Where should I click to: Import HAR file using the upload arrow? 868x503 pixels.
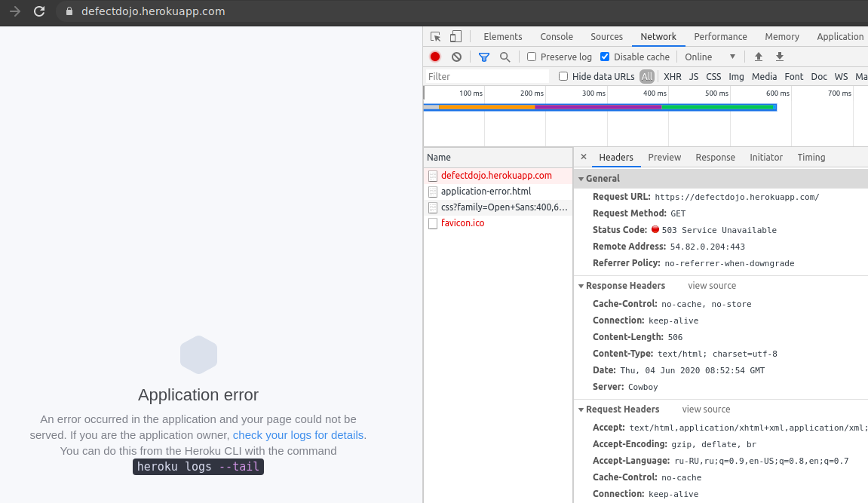point(758,57)
